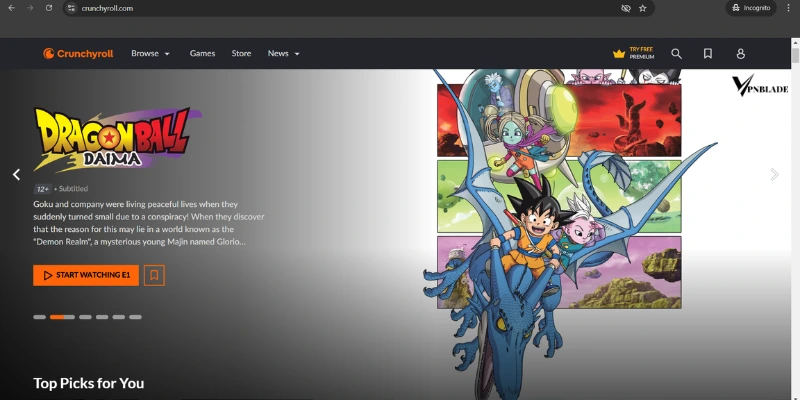The height and width of the screenshot is (400, 800).
Task: Open the search magnifier icon
Action: coord(677,54)
